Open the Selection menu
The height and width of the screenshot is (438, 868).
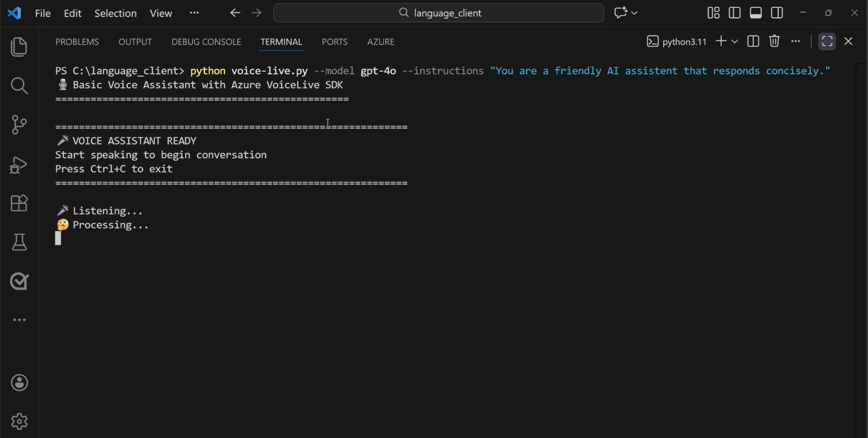(115, 13)
